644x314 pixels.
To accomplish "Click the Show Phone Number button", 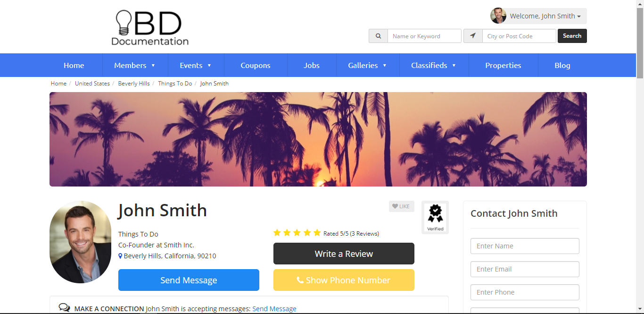I will pyautogui.click(x=344, y=280).
